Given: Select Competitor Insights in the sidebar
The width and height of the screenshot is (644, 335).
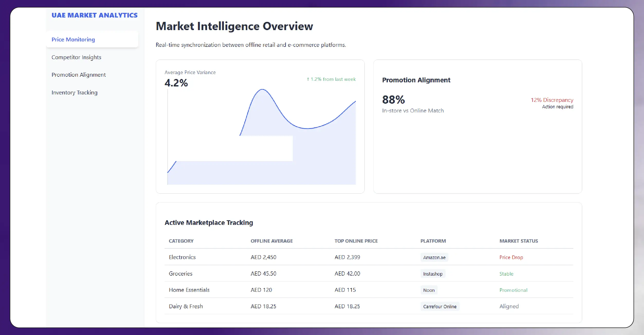Looking at the screenshot, I should coord(76,57).
